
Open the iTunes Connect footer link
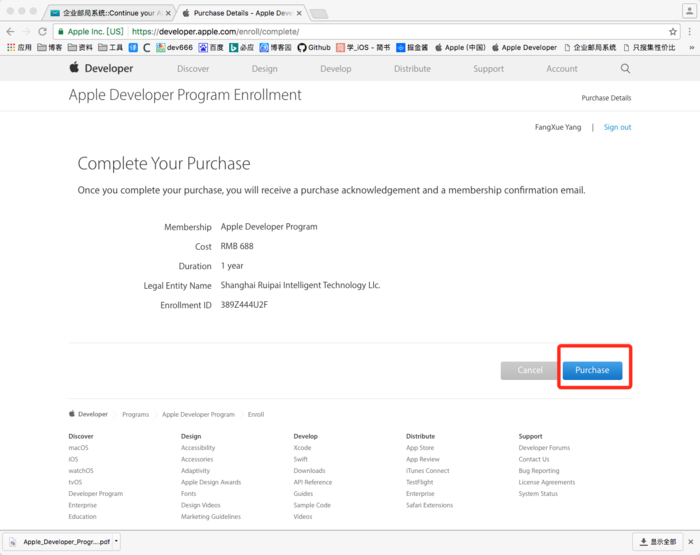[x=427, y=471]
